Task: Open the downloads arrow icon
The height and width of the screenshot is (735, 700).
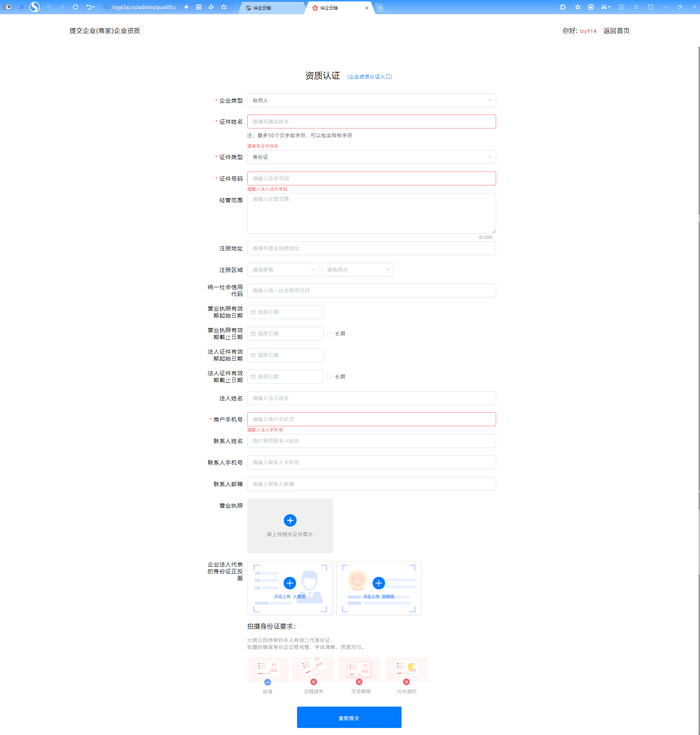Action: [x=591, y=7]
